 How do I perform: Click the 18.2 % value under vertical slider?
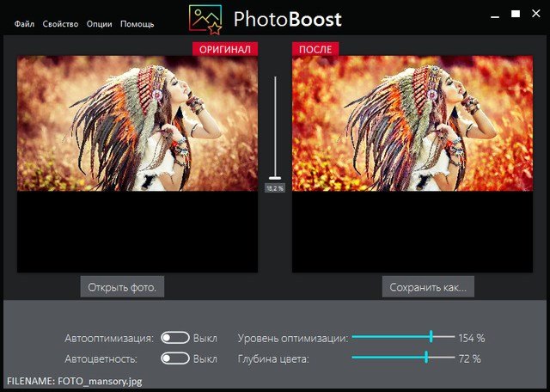point(275,187)
